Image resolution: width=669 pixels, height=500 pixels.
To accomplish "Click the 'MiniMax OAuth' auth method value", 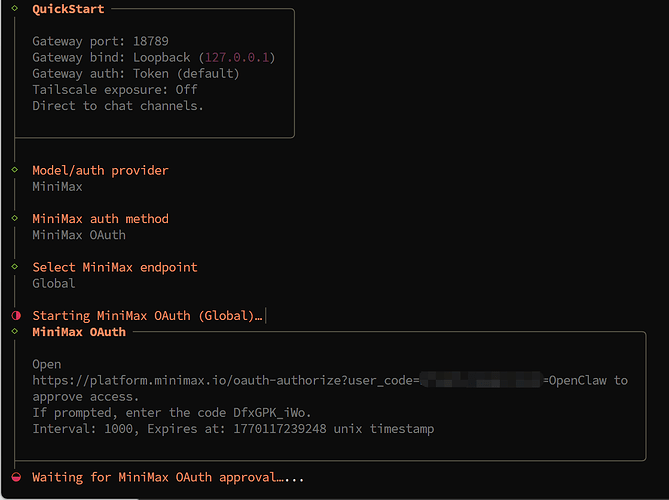I will (x=79, y=235).
